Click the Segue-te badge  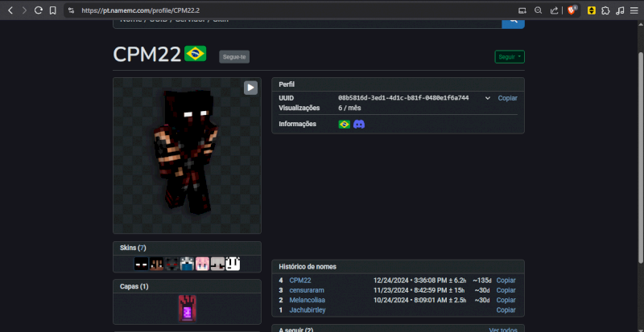coord(234,56)
